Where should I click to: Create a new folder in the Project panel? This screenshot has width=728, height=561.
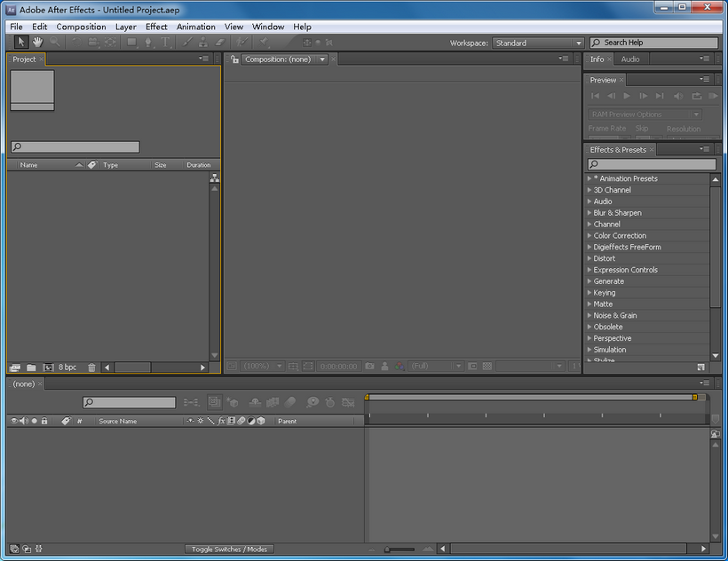pyautogui.click(x=30, y=367)
